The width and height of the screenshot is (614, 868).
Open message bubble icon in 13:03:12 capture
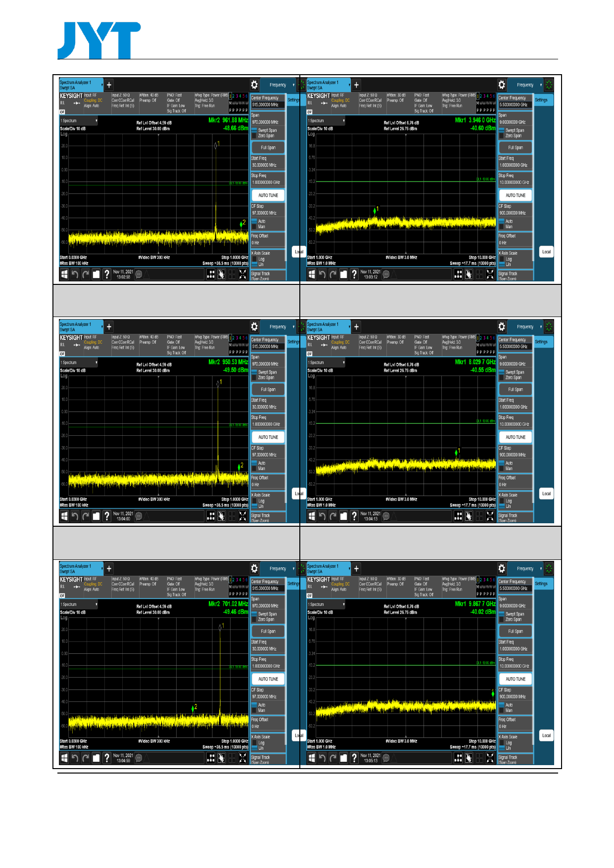pyautogui.click(x=386, y=274)
